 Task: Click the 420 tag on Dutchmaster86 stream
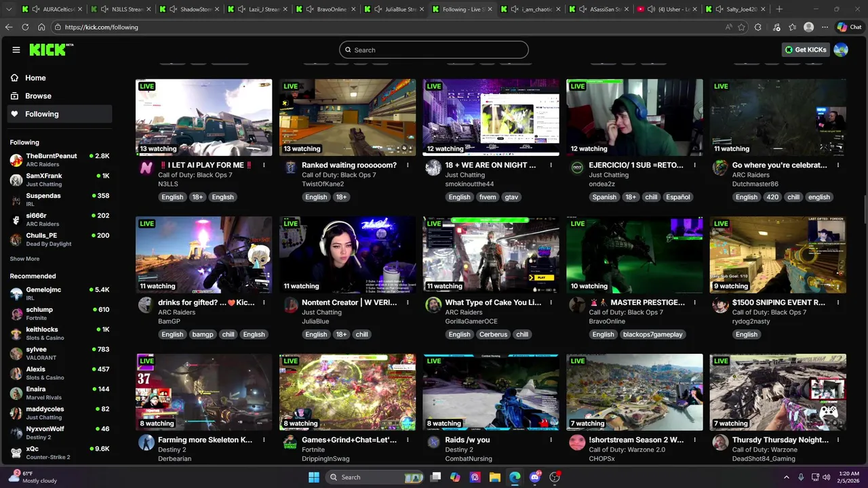pos(772,197)
